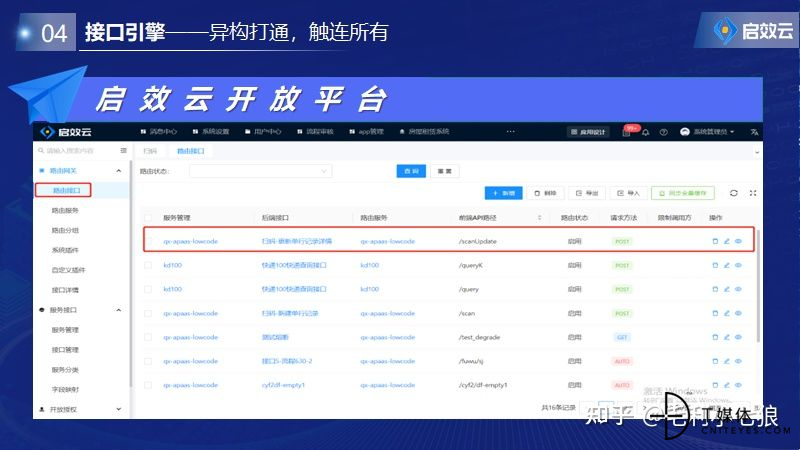Click the blue 查询 button

[411, 171]
